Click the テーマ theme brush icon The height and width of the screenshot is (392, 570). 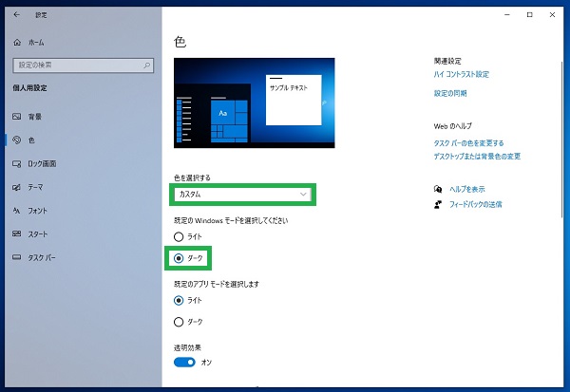click(16, 188)
